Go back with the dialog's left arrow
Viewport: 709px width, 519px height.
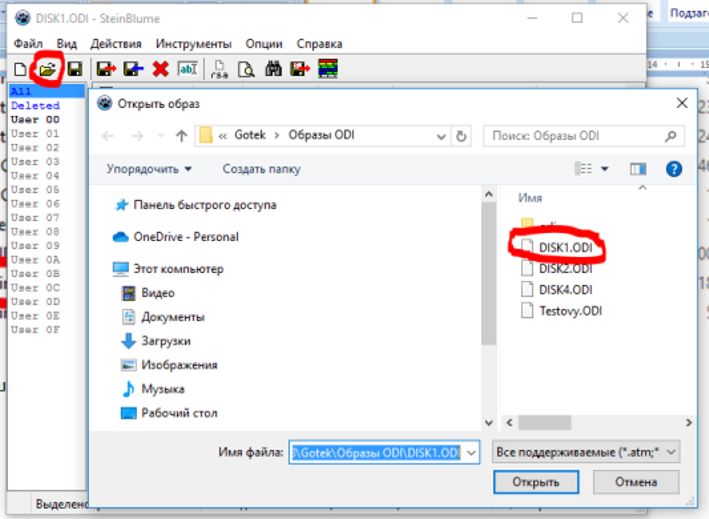tap(108, 136)
